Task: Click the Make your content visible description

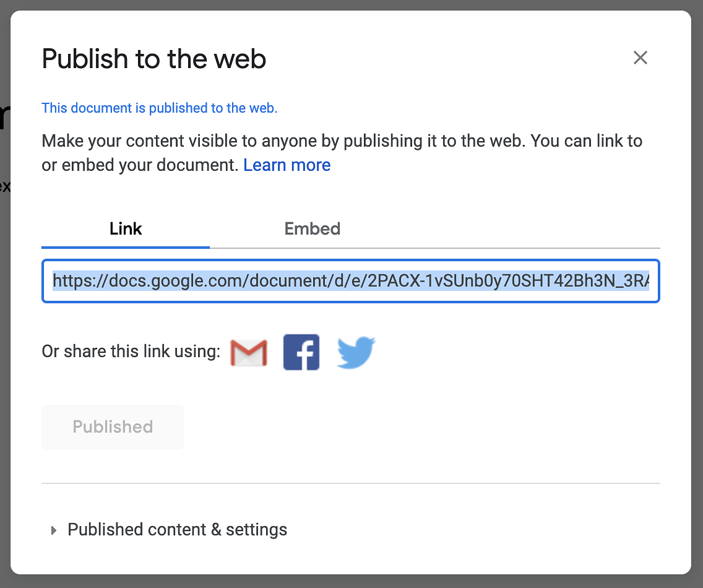Action: tap(342, 141)
